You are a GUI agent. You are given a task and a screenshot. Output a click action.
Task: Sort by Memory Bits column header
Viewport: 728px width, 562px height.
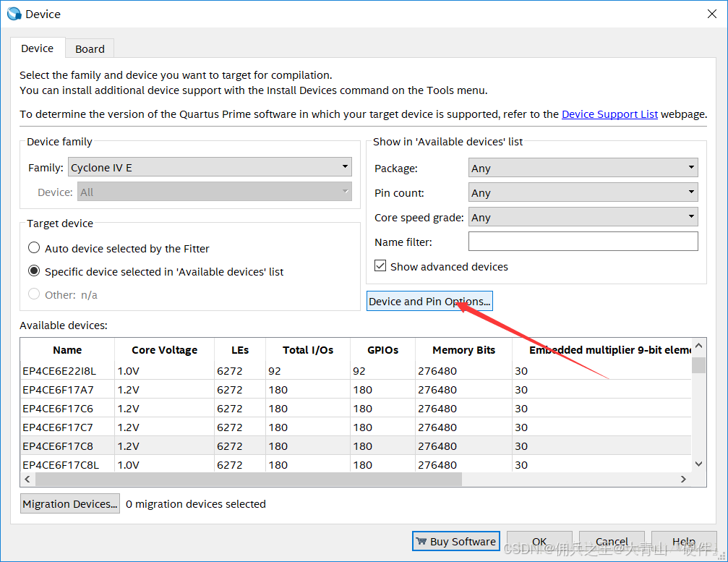tap(463, 350)
